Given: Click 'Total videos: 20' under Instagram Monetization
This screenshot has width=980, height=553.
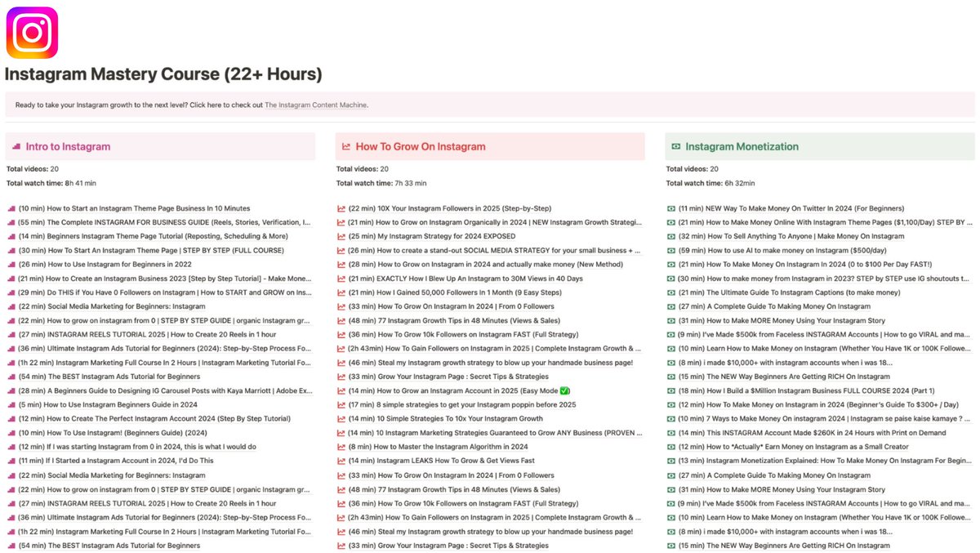Looking at the screenshot, I should [693, 169].
